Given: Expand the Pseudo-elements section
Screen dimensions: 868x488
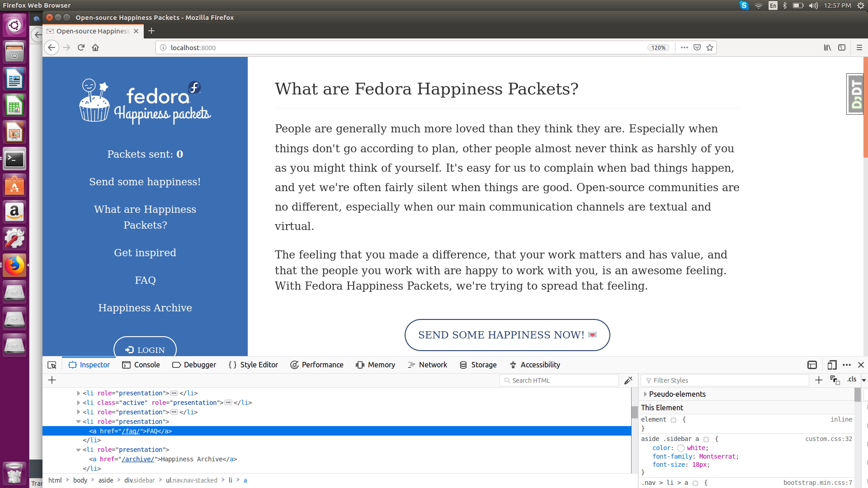Looking at the screenshot, I should [x=645, y=394].
